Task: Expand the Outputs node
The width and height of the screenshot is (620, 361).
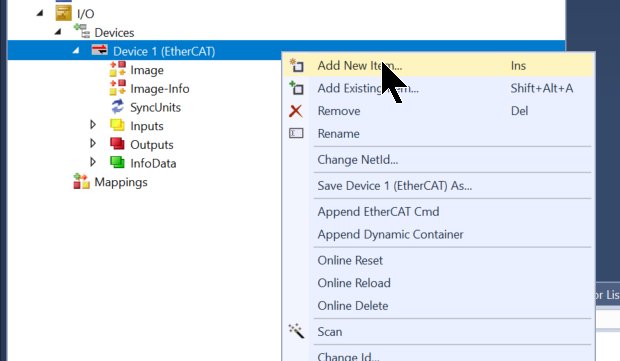Action: (93, 143)
